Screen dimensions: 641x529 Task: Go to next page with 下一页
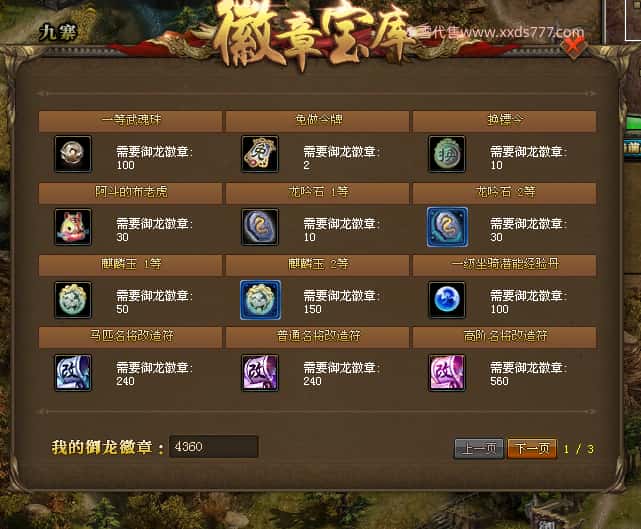[532, 449]
